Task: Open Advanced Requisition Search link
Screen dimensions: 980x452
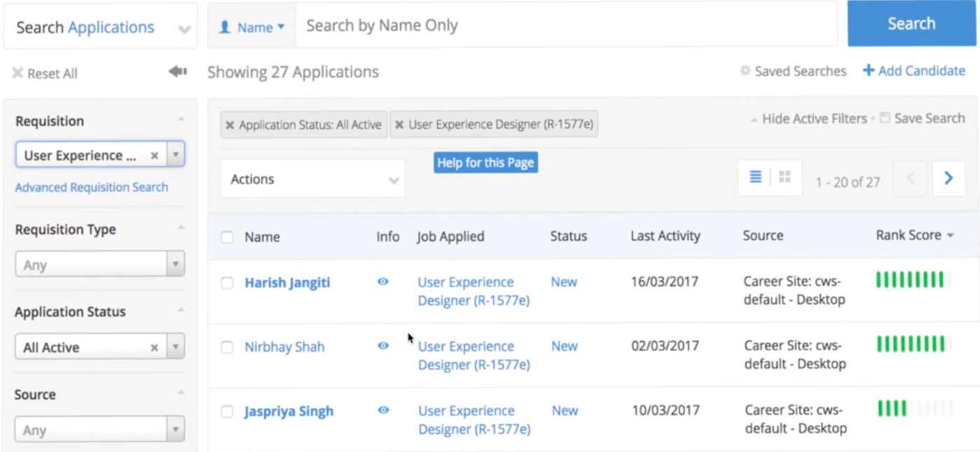Action: [x=92, y=187]
